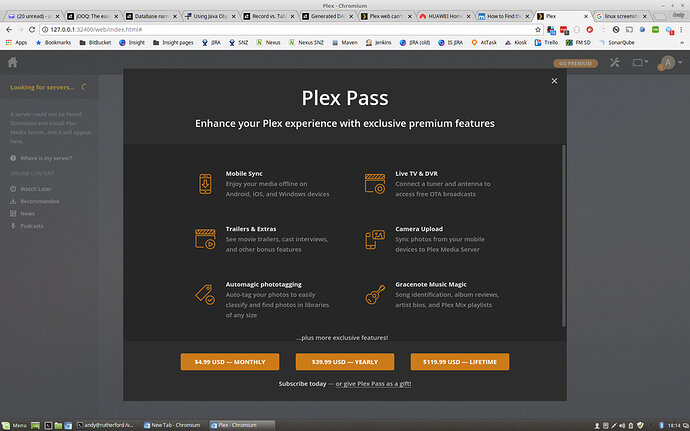Open Recommended in sidebar

(x=39, y=201)
